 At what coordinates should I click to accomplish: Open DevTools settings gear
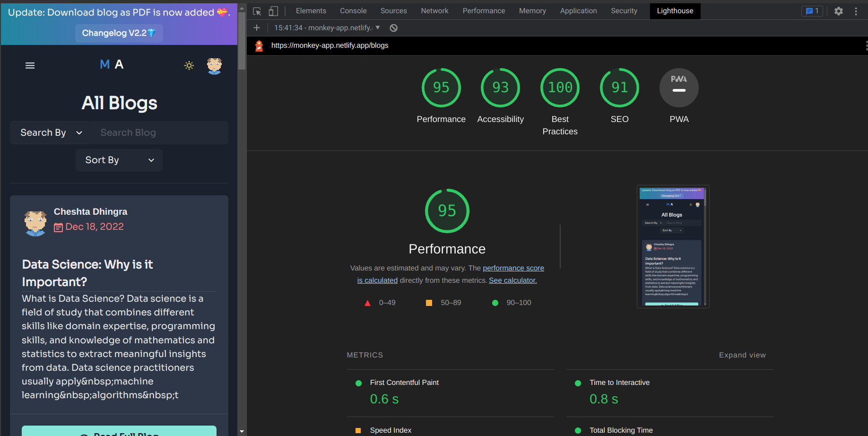(839, 11)
